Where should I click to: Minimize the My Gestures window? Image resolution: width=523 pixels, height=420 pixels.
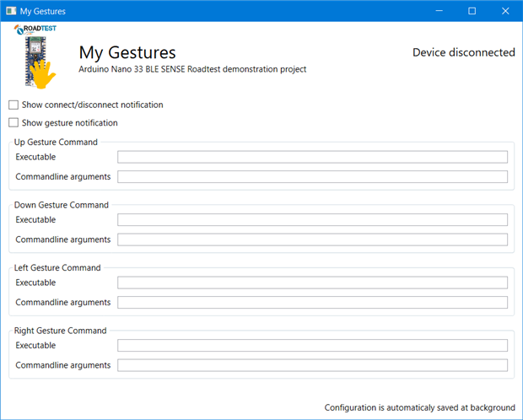click(439, 11)
